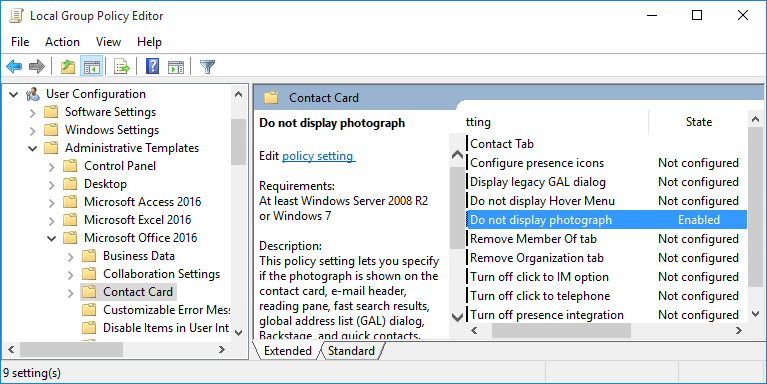This screenshot has height=384, width=767.
Task: Open the File menu
Action: tap(20, 42)
